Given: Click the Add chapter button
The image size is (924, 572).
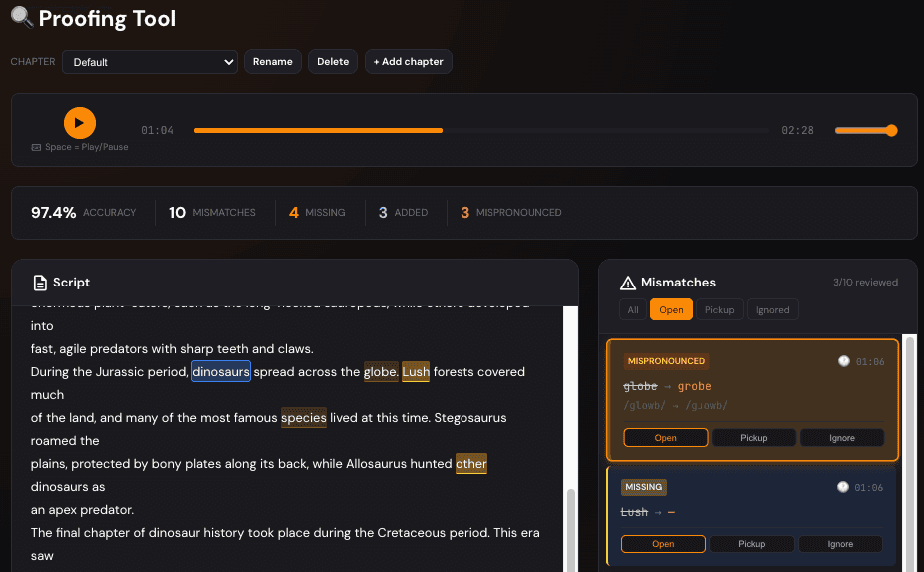Looking at the screenshot, I should pyautogui.click(x=408, y=62).
